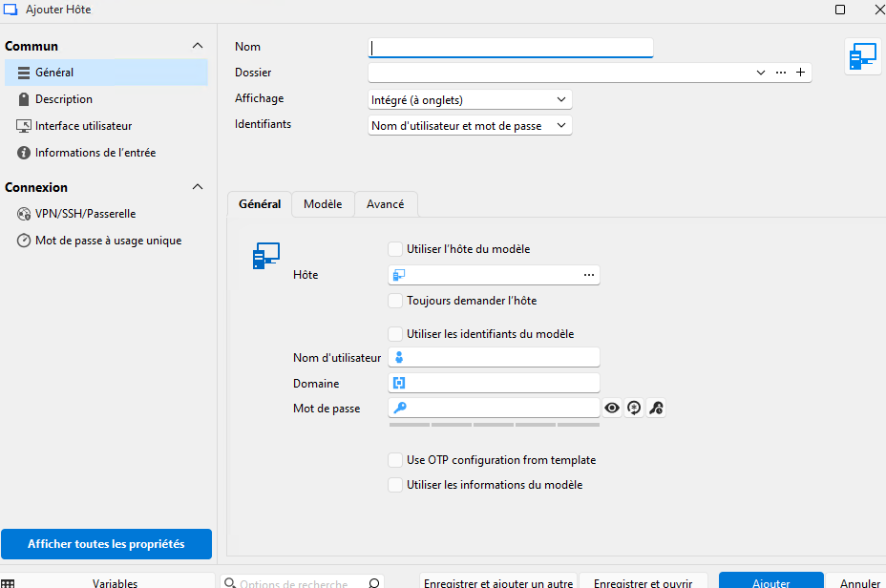Click the ellipsis button in Dossier field

coord(781,73)
